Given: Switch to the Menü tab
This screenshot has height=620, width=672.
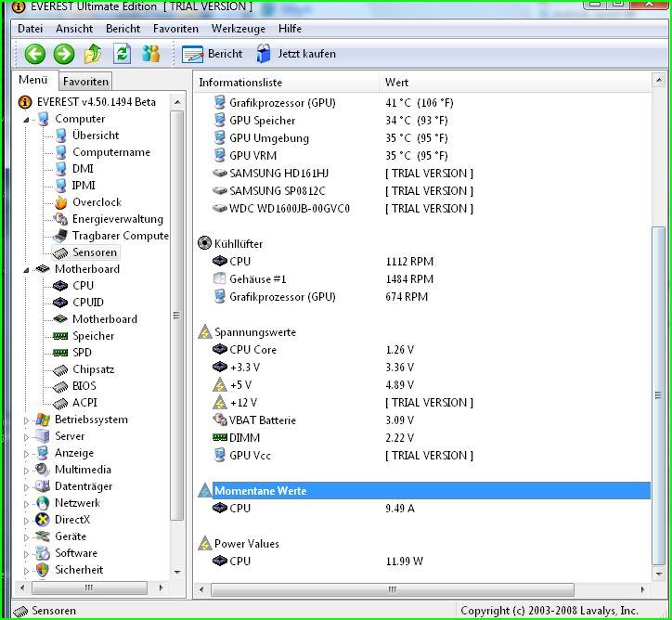Looking at the screenshot, I should click(x=33, y=80).
